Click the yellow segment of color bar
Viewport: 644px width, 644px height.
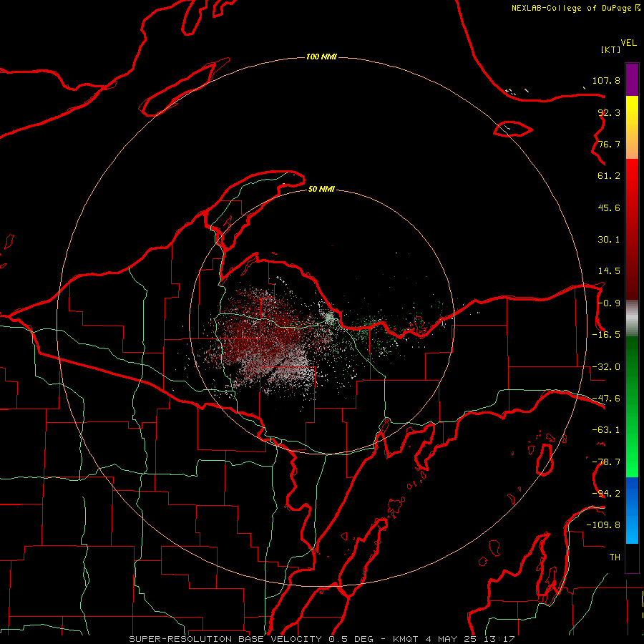point(632,127)
